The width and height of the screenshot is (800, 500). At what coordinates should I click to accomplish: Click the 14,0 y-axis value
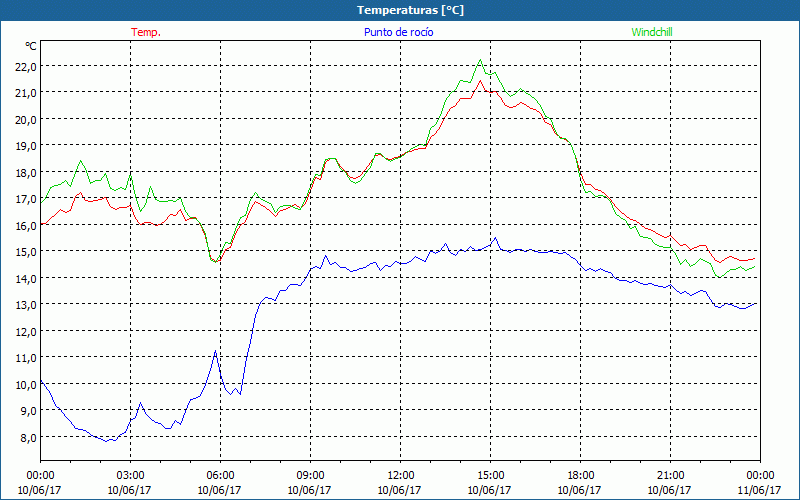point(26,278)
